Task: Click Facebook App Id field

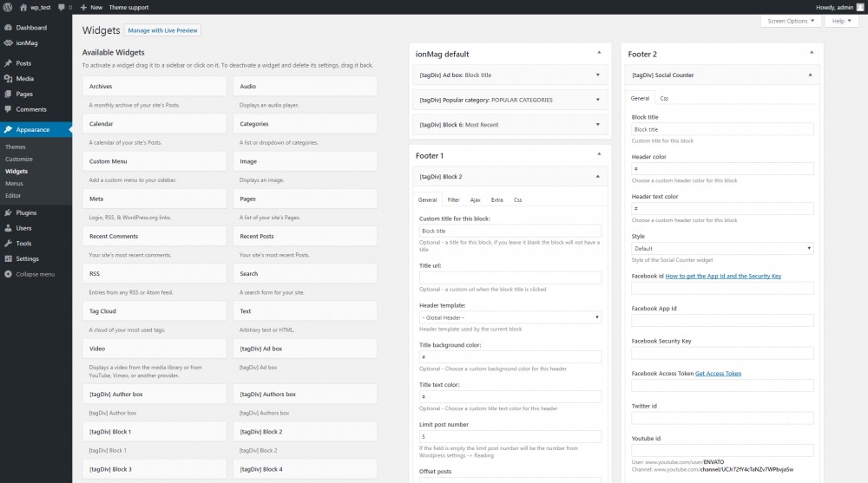Action: click(x=722, y=320)
